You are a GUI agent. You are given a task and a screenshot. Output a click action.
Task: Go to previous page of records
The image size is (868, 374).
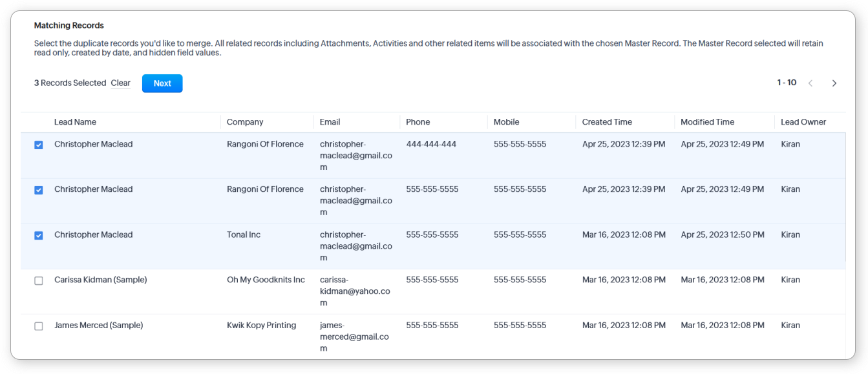(x=810, y=83)
